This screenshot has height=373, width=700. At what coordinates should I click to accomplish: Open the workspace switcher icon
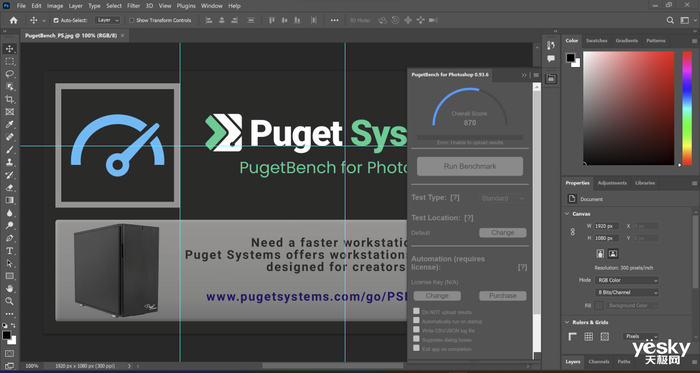point(684,20)
